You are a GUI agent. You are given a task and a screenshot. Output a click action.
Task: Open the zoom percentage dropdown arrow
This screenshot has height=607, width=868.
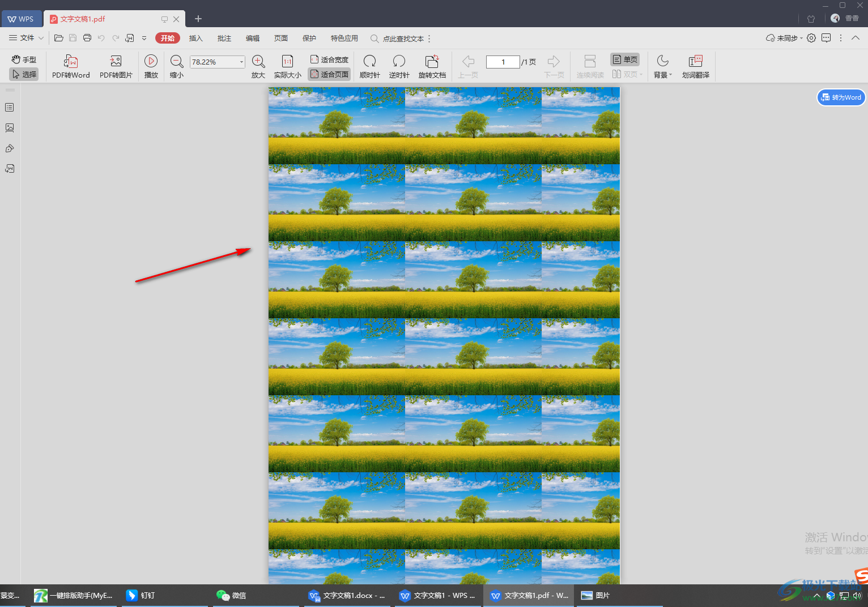coord(242,62)
